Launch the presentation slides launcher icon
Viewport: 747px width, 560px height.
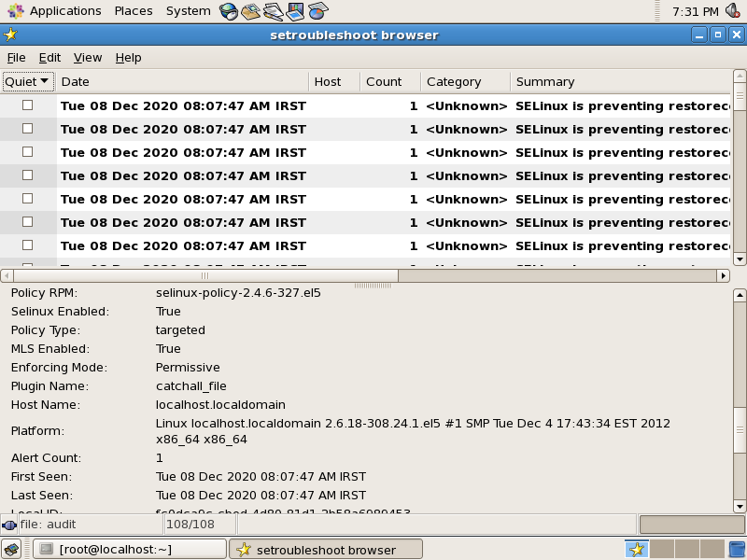295,11
